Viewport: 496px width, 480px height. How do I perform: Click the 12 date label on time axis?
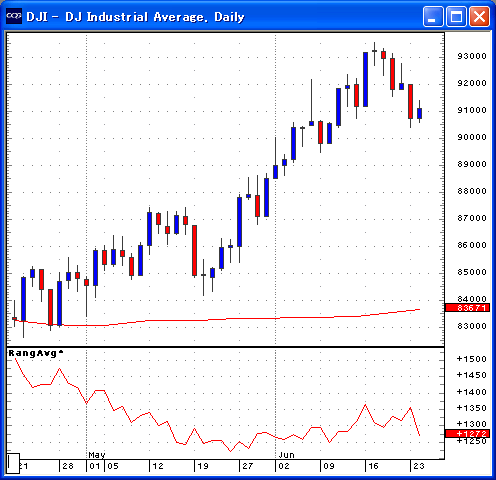coord(158,466)
